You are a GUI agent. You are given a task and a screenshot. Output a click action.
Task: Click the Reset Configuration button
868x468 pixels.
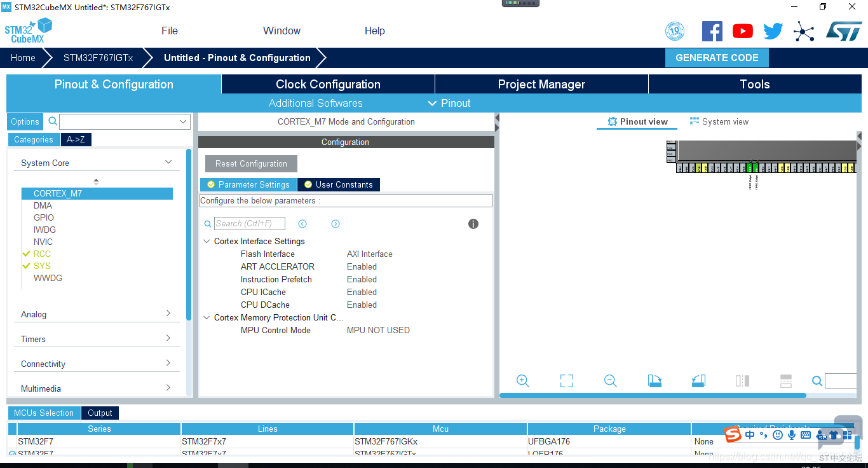point(251,163)
